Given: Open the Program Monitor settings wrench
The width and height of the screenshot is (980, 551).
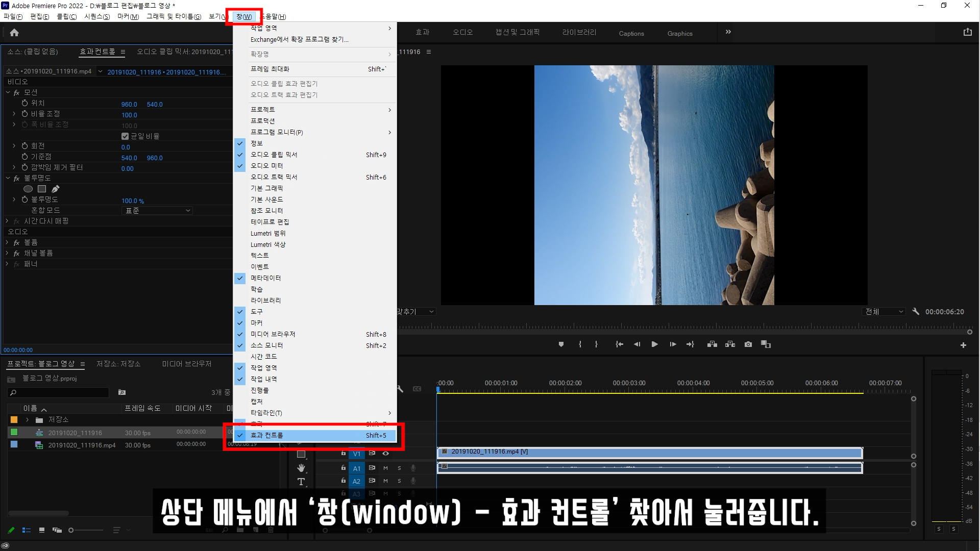Looking at the screenshot, I should (x=916, y=312).
